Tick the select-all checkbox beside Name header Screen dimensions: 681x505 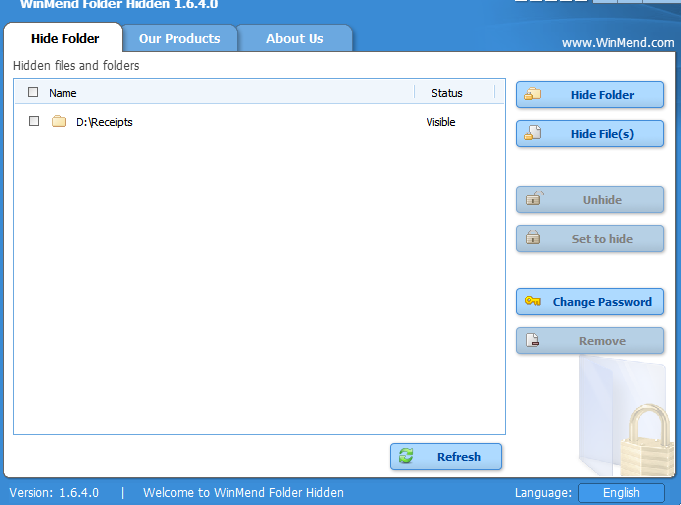point(33,92)
